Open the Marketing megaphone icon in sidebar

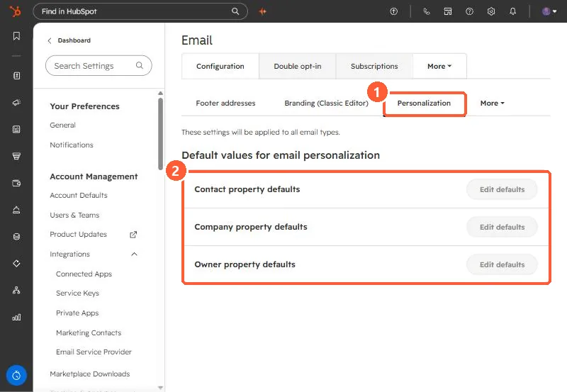point(16,103)
